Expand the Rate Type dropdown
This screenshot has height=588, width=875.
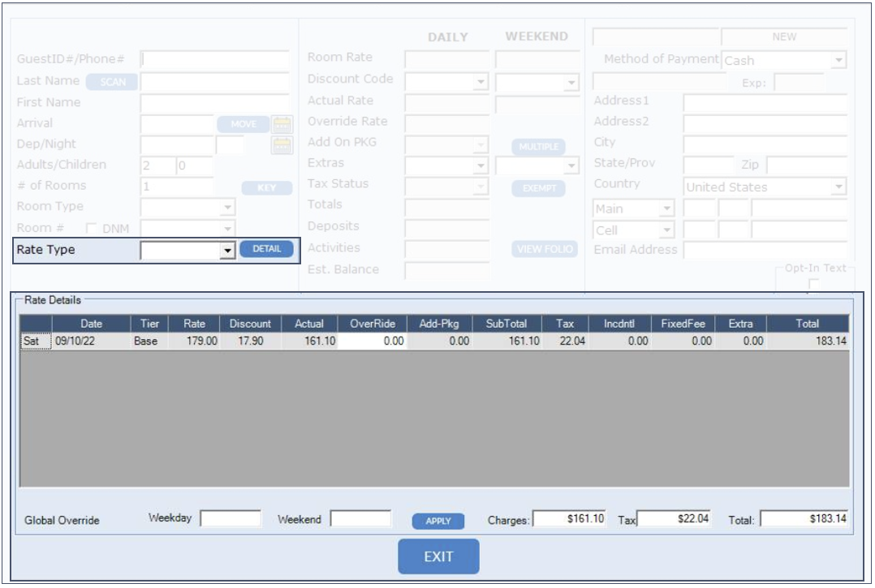pyautogui.click(x=228, y=251)
